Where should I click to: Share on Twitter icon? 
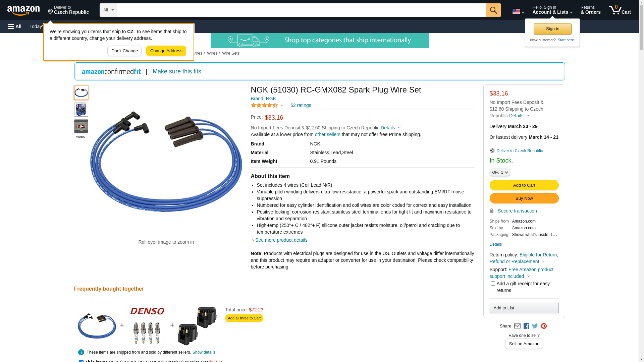tap(535, 326)
